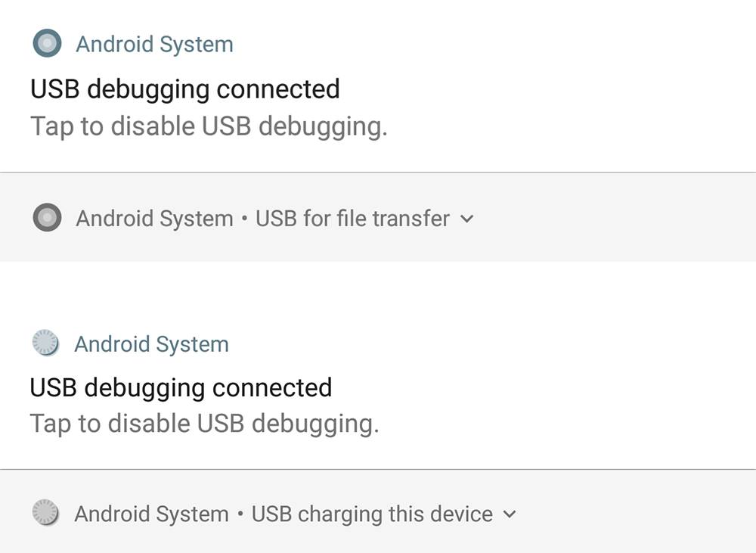The image size is (756, 553).
Task: Tap Android System label in the charging row
Action: (151, 514)
